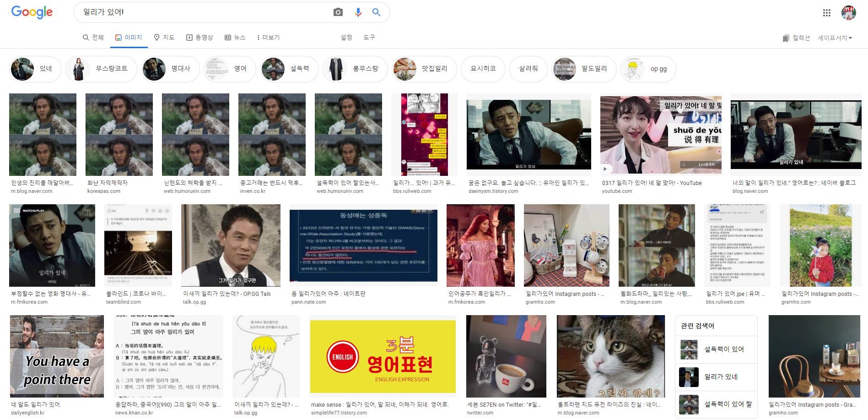Open the YouTube 0317 일리가 있어 video thumbnail

[661, 135]
